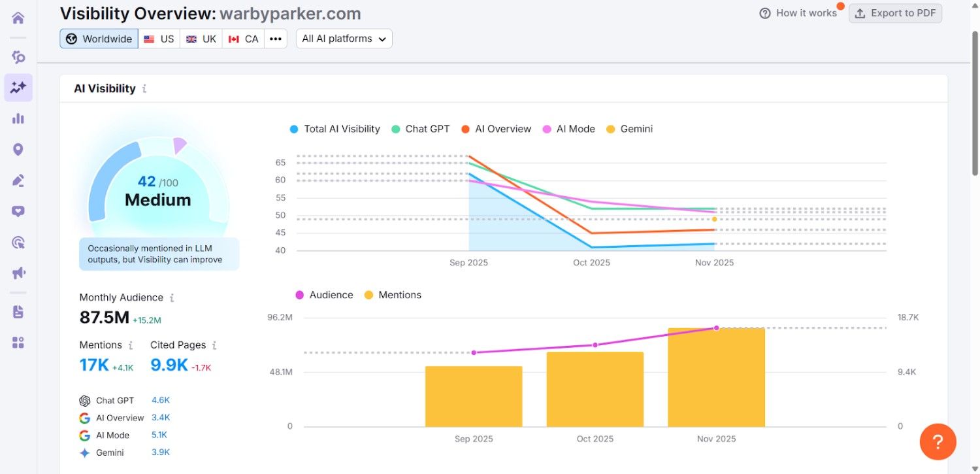This screenshot has width=980, height=474.
Task: Click the Oct 2025 mentions bar
Action: (595, 389)
